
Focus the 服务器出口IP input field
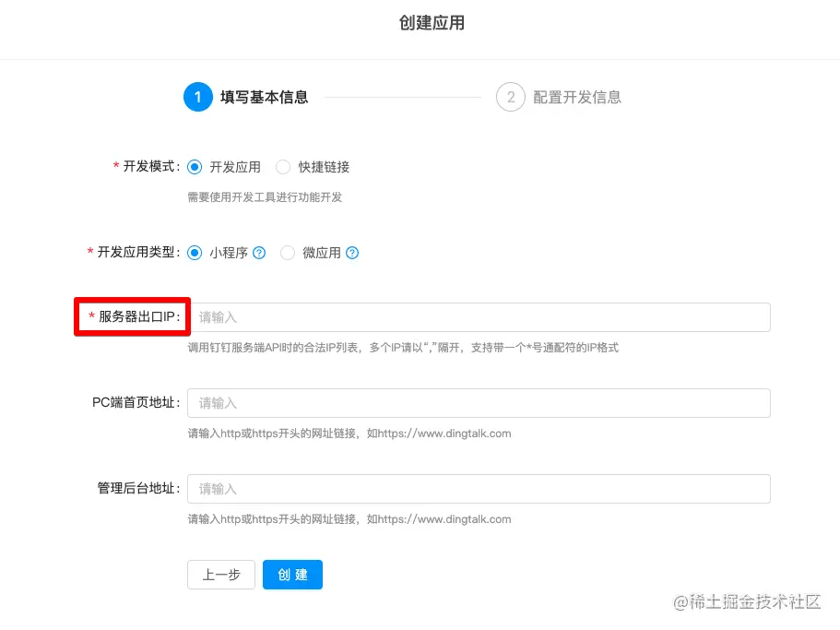(x=479, y=317)
